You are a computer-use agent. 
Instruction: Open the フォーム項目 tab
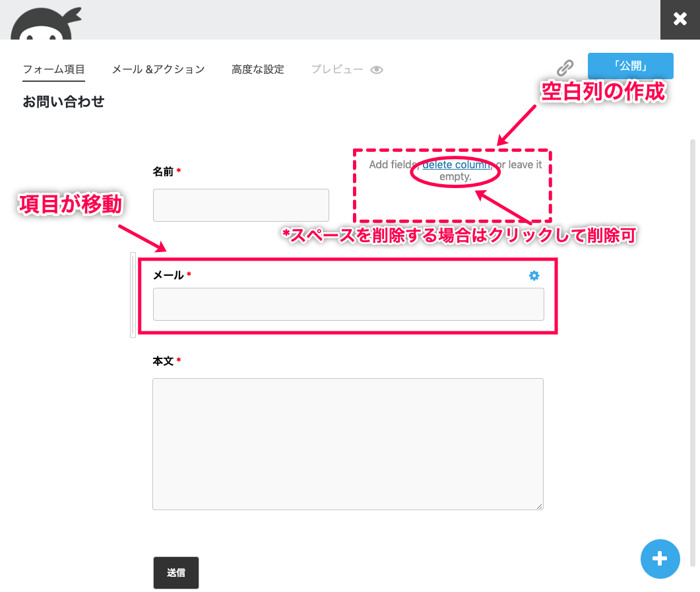pyautogui.click(x=53, y=70)
